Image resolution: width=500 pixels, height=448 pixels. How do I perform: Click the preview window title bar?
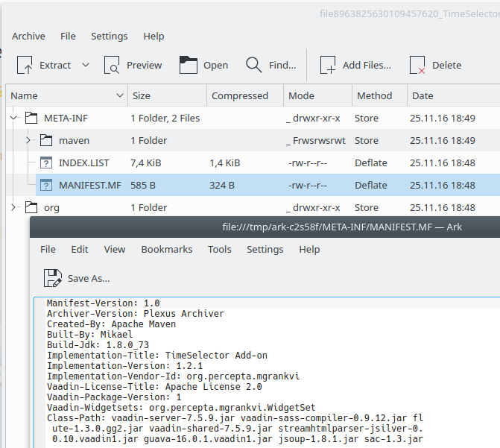(265, 227)
